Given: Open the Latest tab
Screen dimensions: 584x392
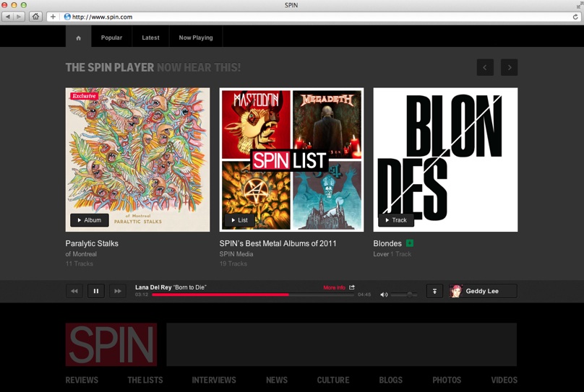Looking at the screenshot, I should tap(150, 38).
